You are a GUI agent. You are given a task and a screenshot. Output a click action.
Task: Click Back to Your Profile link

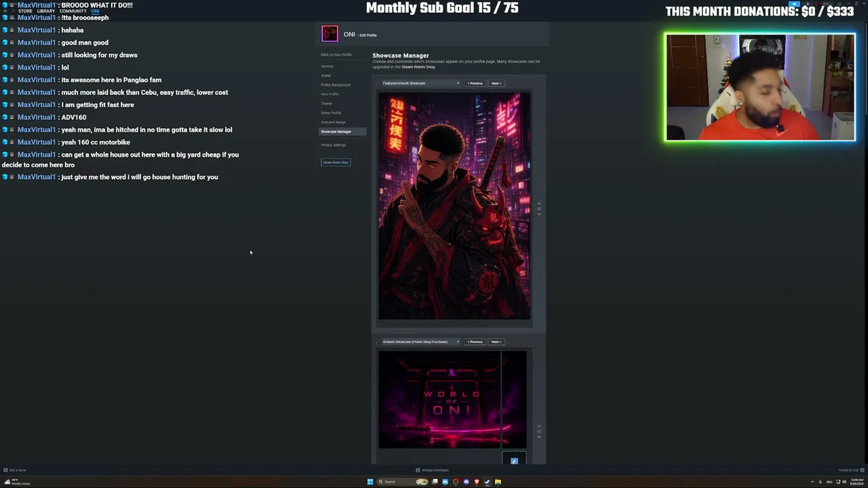pyautogui.click(x=336, y=55)
